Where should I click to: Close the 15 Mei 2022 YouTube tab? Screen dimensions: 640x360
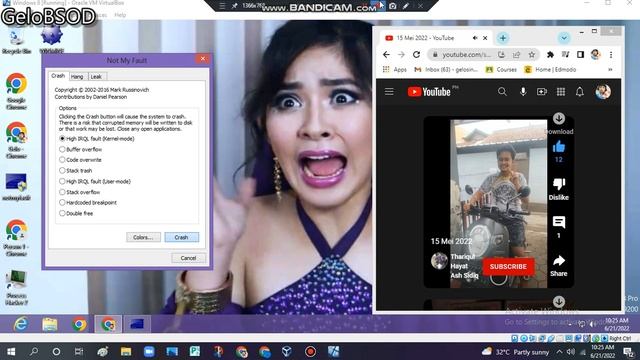(x=485, y=38)
